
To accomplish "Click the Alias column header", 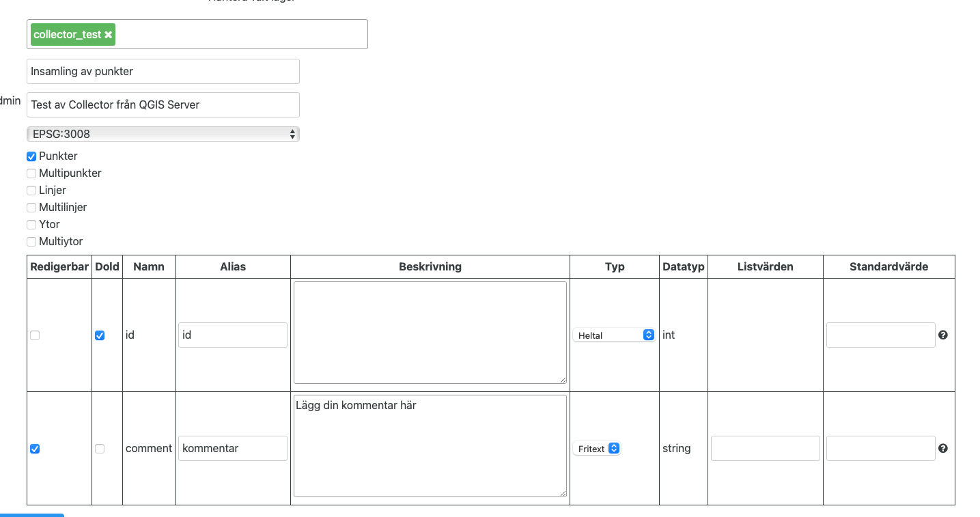I will [233, 267].
